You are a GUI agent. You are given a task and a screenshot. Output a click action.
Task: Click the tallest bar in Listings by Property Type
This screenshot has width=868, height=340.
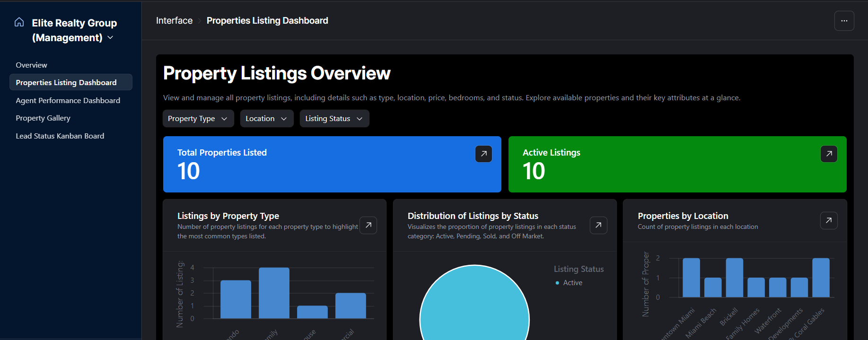coord(274,293)
